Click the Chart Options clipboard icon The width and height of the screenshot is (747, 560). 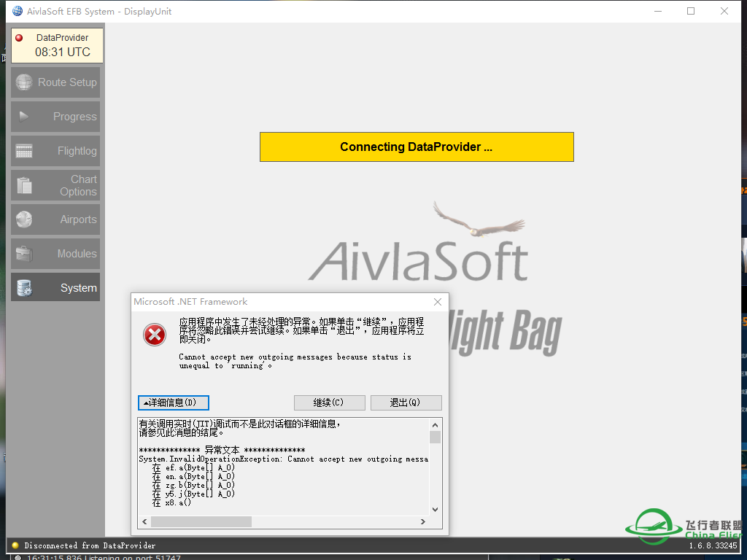coord(25,185)
